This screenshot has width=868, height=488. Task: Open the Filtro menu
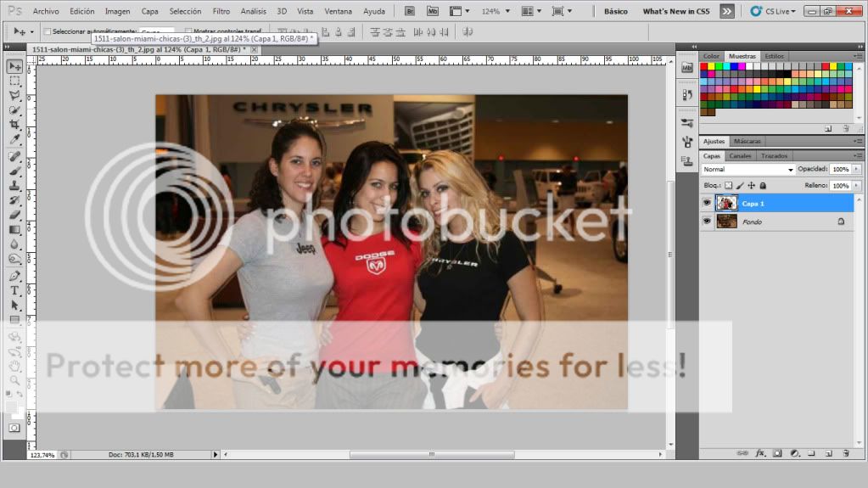(221, 11)
